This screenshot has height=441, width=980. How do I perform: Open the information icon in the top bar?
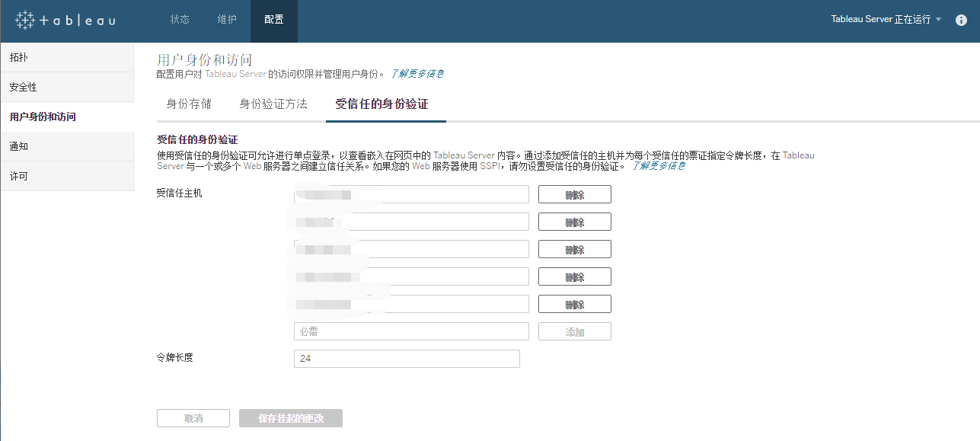tap(961, 21)
